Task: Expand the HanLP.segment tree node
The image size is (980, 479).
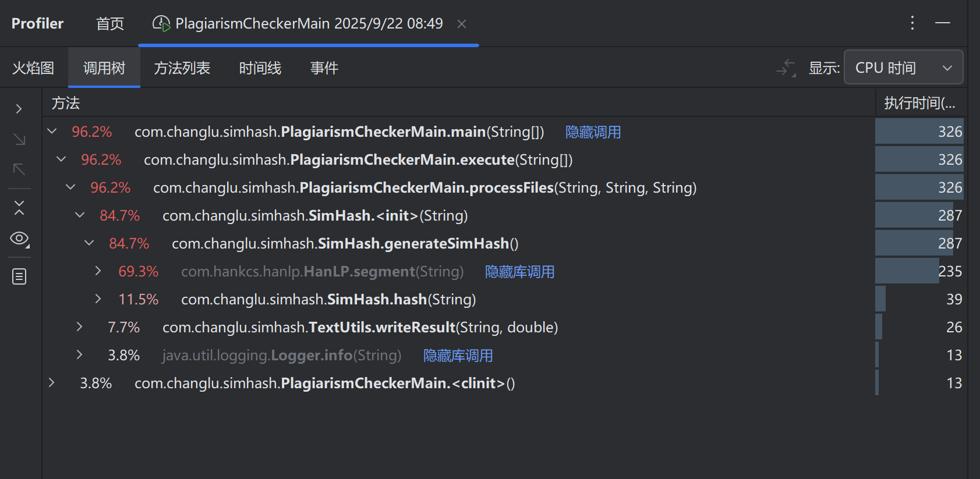Action: tap(98, 271)
